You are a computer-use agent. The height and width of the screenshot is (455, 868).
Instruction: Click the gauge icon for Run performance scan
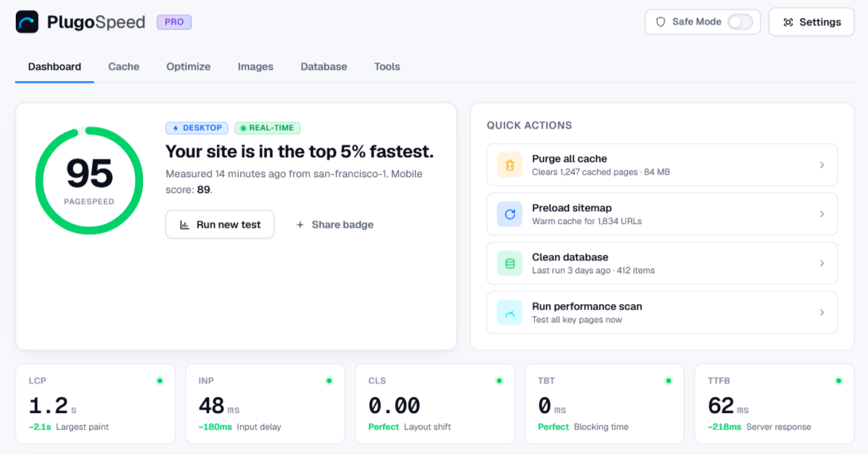click(510, 312)
